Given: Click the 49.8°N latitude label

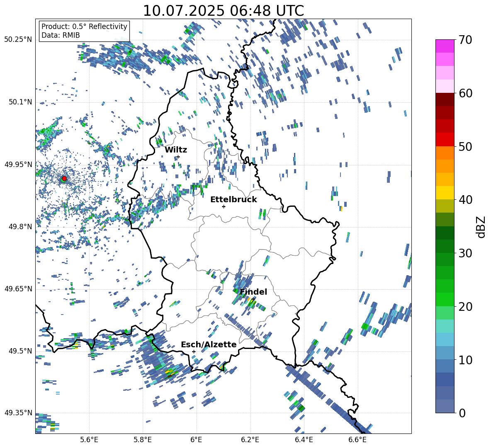Looking at the screenshot, I should 20,227.
